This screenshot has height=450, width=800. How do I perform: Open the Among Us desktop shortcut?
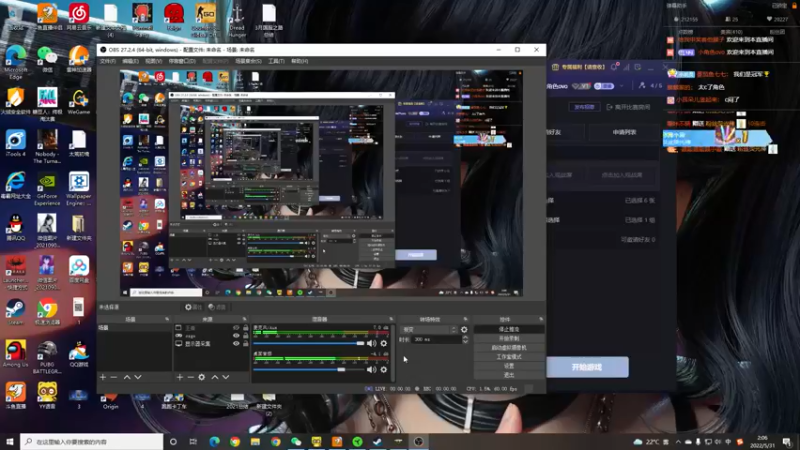(15, 354)
